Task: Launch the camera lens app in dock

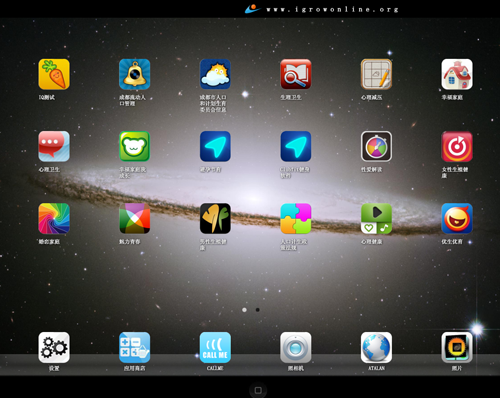Action: click(296, 347)
